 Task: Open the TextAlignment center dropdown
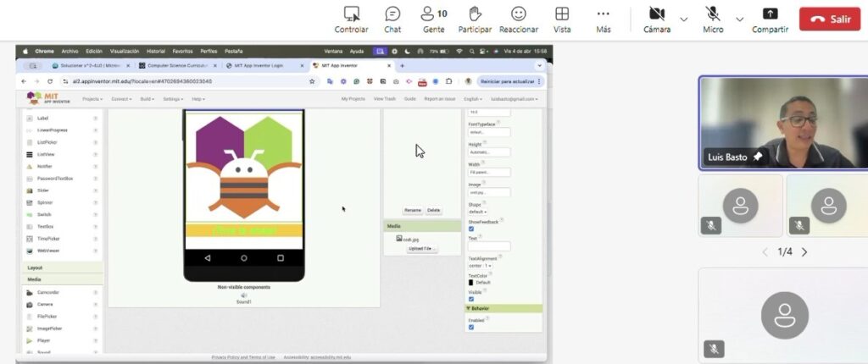[480, 266]
